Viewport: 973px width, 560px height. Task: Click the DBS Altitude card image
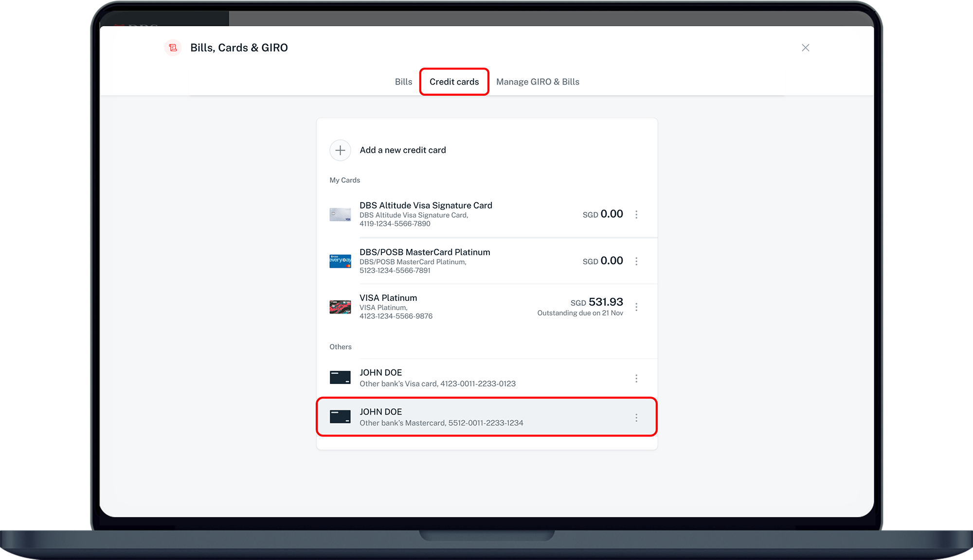(340, 214)
